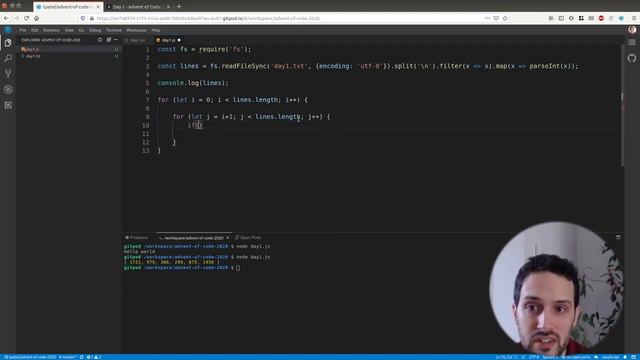The image size is (640, 360).
Task: Open a new browser tab with plus
Action: (179, 7)
